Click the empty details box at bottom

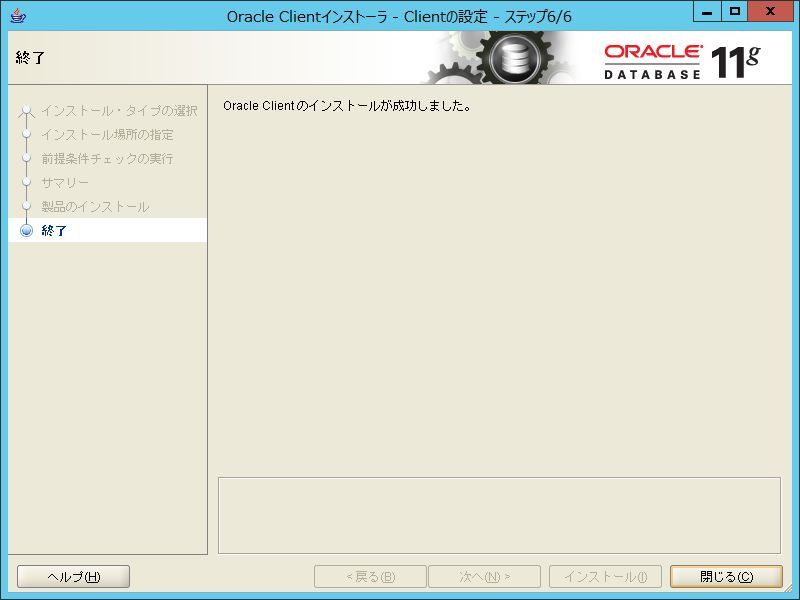(499, 515)
